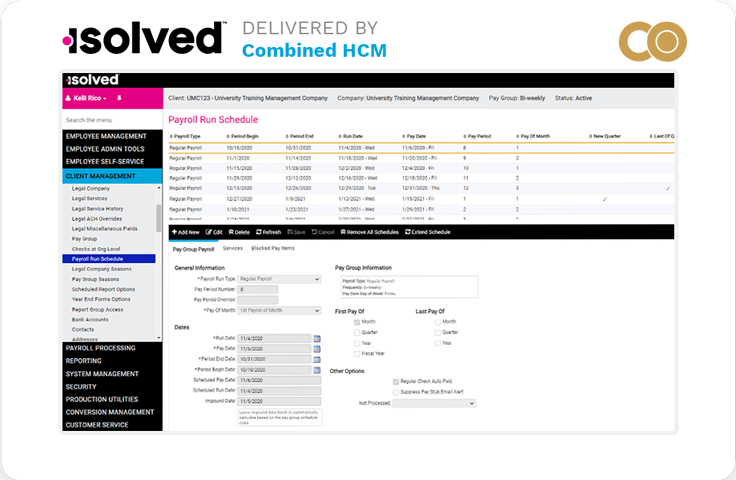This screenshot has height=480, width=736.
Task: Sort by Period End column
Action: 299,136
